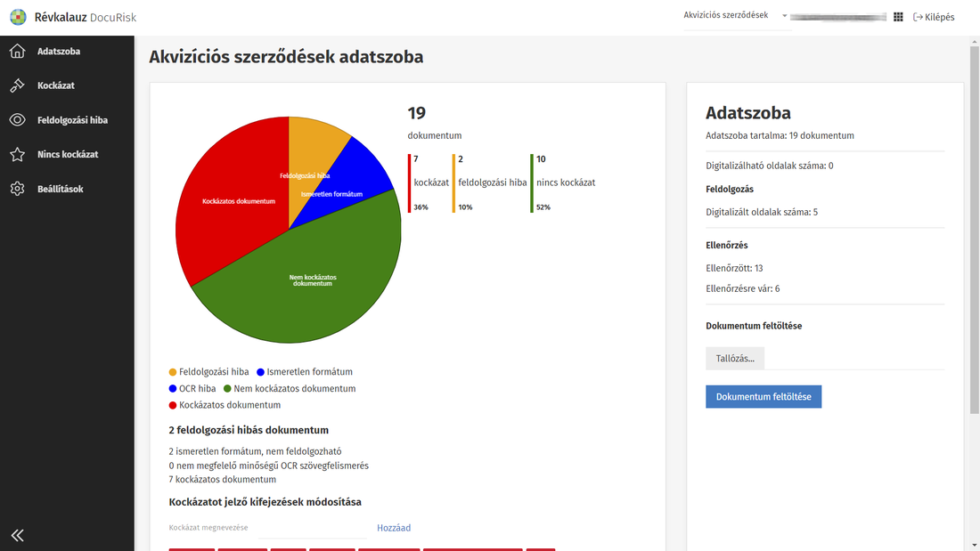Click the Beállítások gear icon

point(17,189)
